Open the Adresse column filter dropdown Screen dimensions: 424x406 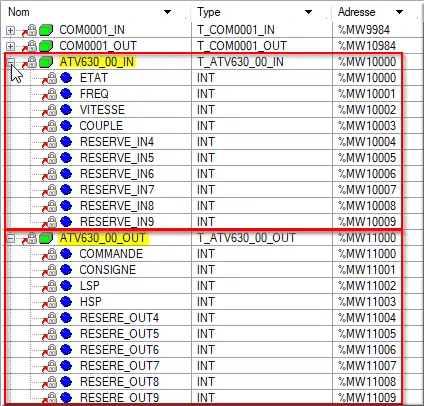(x=399, y=12)
